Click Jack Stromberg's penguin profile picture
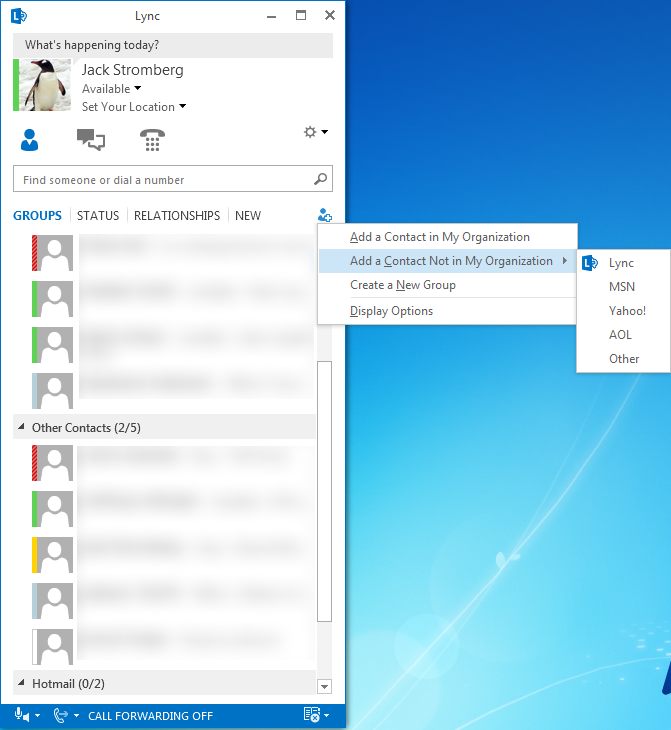The image size is (671, 730). [x=45, y=85]
